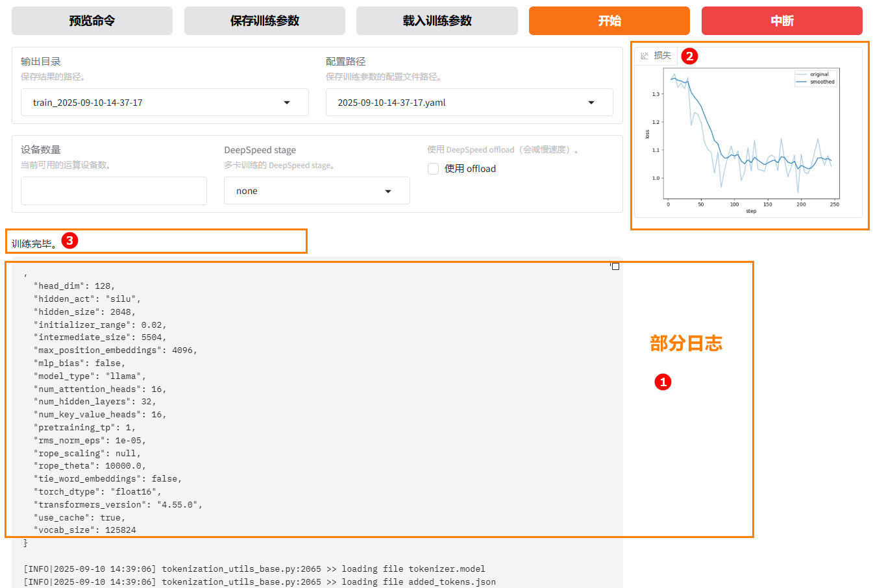Click the orange 部分日志 annotation text

[686, 343]
